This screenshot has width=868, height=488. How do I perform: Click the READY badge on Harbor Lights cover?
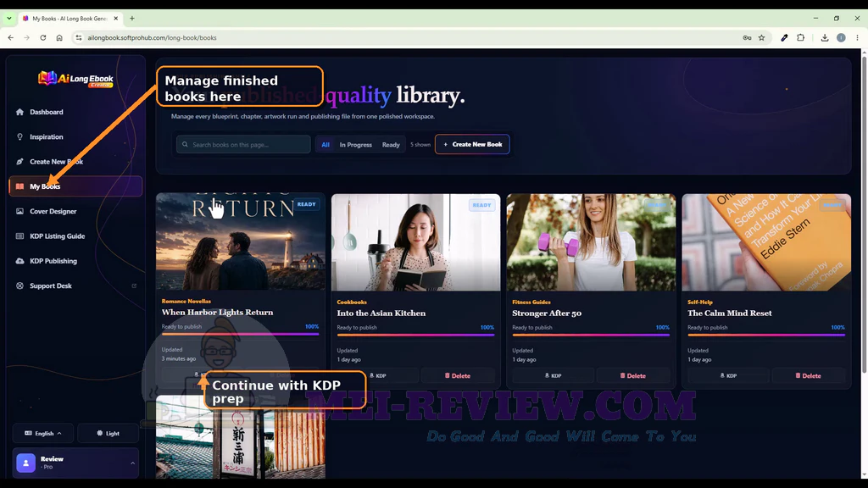click(306, 204)
